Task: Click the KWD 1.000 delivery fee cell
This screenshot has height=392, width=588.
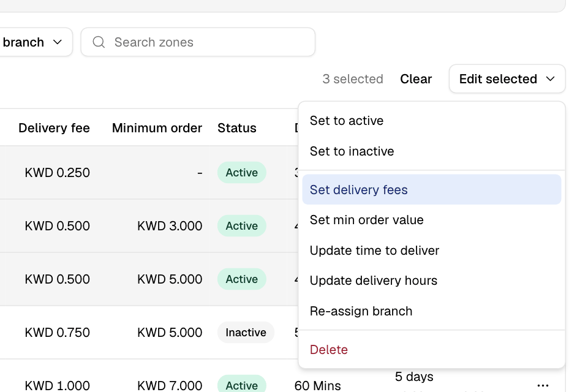Action: (58, 386)
